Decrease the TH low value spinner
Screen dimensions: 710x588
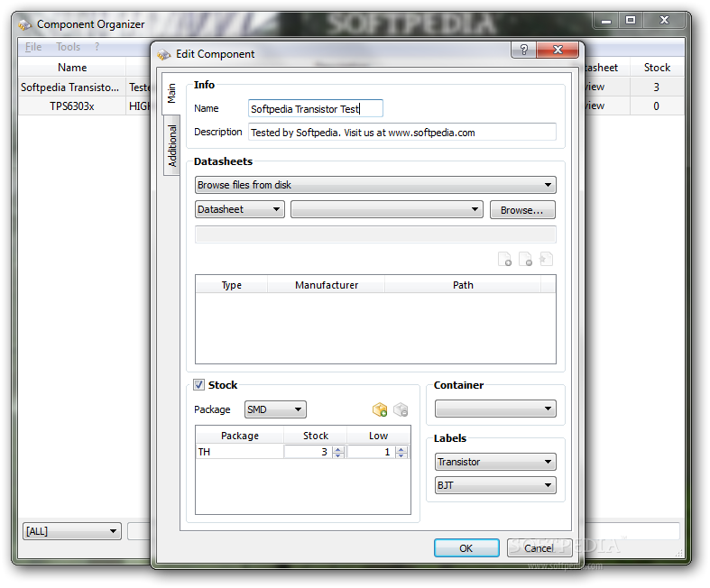coord(401,455)
